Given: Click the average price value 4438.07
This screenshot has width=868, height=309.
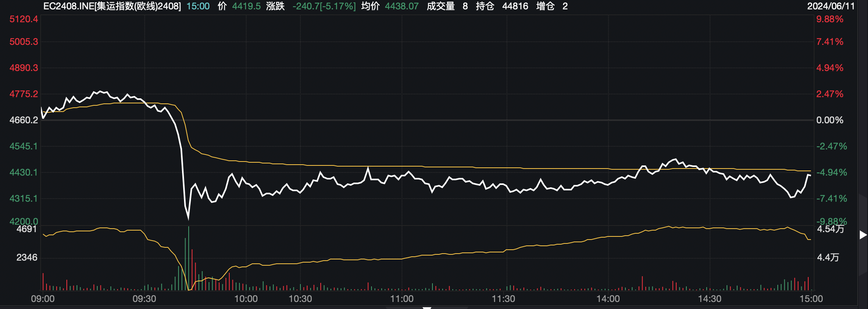Looking at the screenshot, I should click(402, 6).
